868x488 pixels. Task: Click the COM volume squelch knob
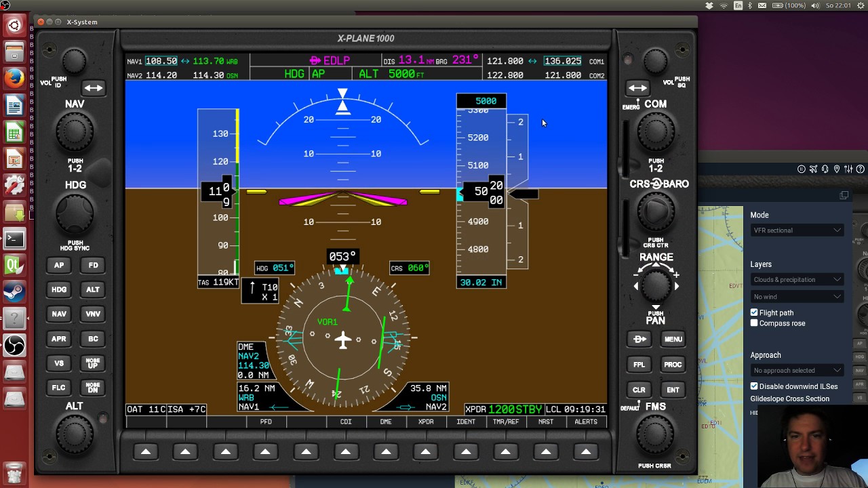click(x=656, y=62)
